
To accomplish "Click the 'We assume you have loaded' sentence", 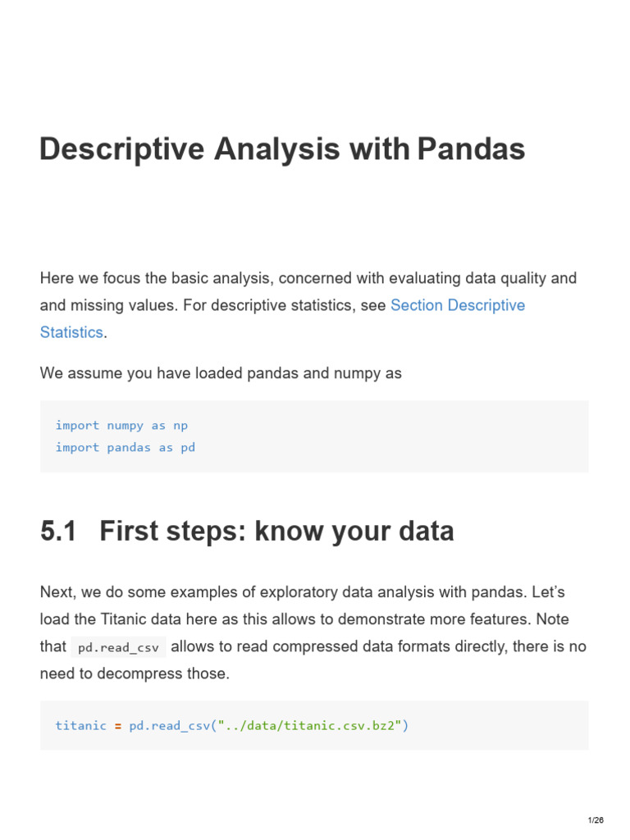I will point(221,373).
